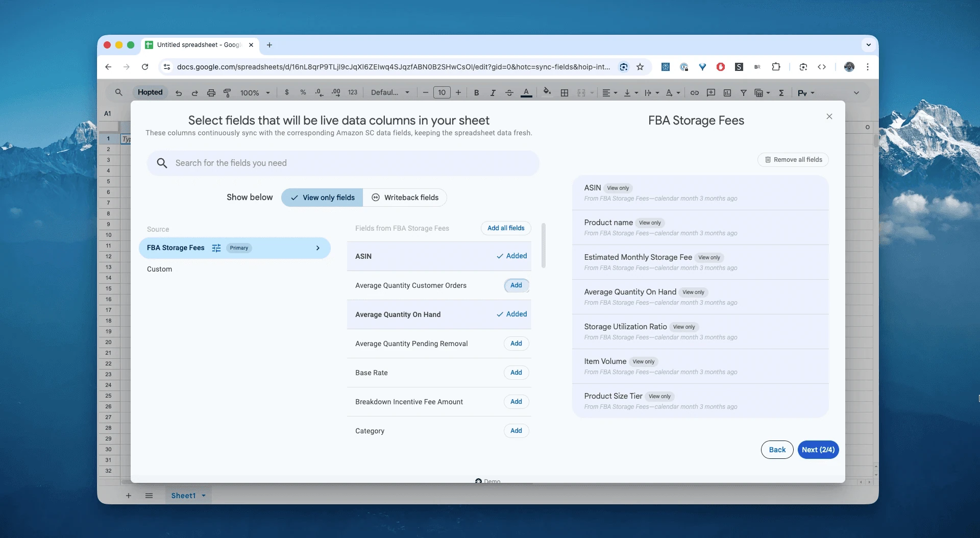Open the fill color picker

pyautogui.click(x=547, y=92)
